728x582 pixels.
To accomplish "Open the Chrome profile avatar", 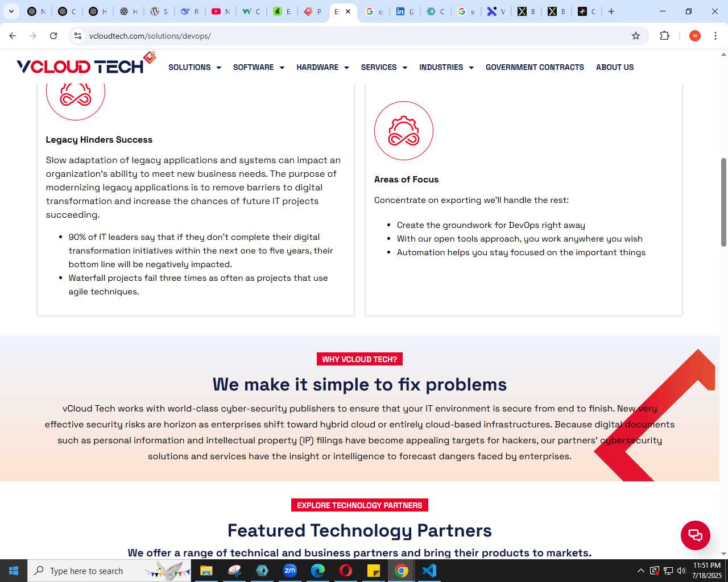I will point(694,36).
